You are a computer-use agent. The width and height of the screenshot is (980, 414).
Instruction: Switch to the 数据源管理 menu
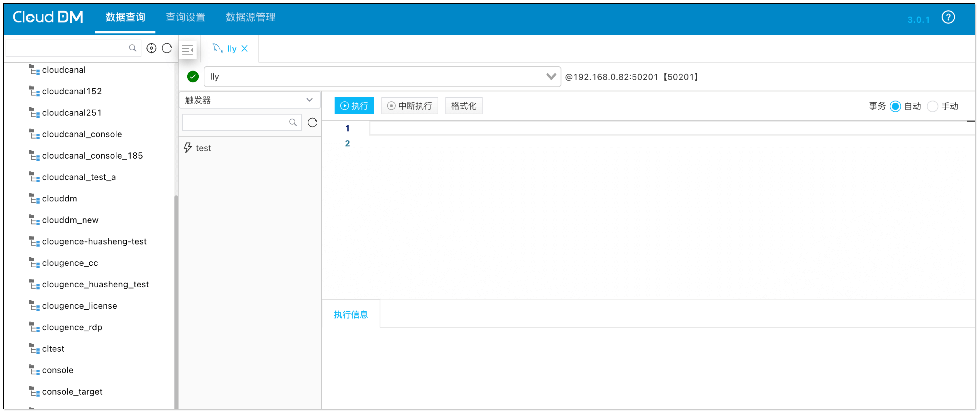250,17
